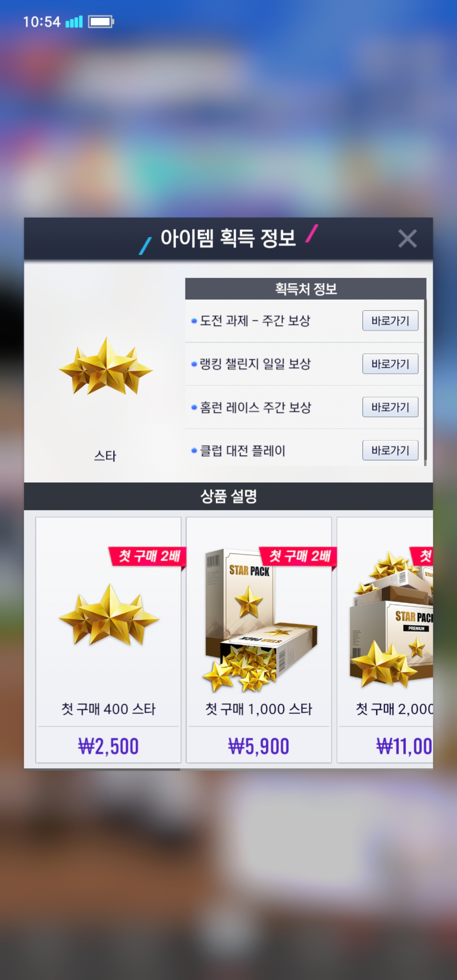Tap the battery icon in status bar
Viewport: 457px width, 980px height.
[x=101, y=22]
